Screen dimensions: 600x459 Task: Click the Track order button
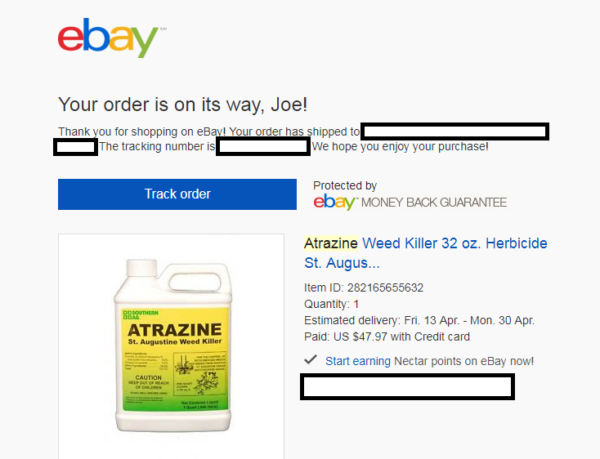tap(177, 194)
